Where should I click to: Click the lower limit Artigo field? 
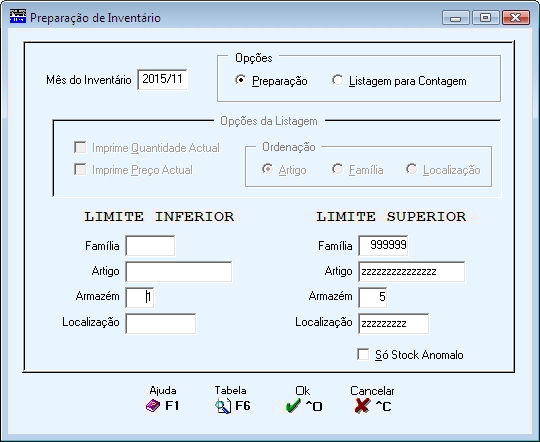pyautogui.click(x=178, y=271)
